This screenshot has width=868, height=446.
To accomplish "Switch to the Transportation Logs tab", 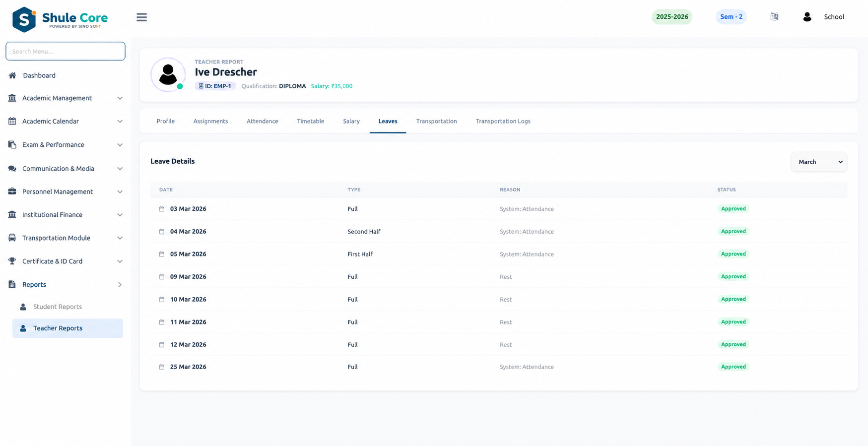I will [503, 121].
